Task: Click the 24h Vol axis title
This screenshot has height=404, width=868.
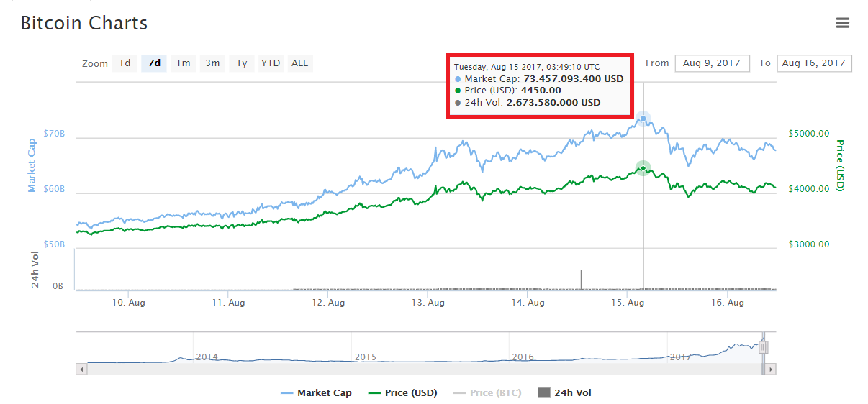Action: click(35, 270)
